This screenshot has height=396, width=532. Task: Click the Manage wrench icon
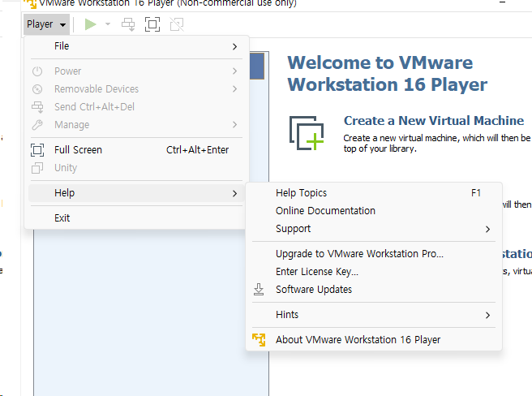(x=37, y=125)
